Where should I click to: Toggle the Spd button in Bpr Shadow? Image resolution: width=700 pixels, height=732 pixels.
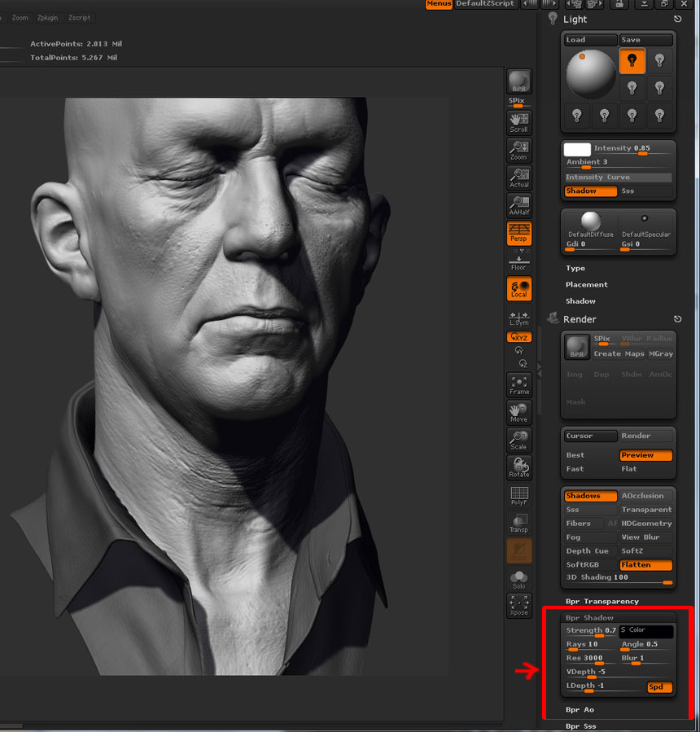659,687
